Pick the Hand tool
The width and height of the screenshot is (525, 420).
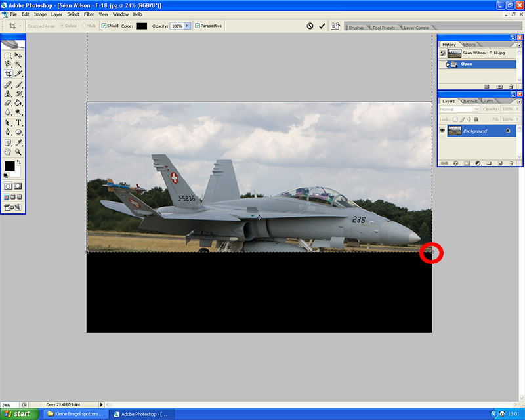pyautogui.click(x=8, y=152)
